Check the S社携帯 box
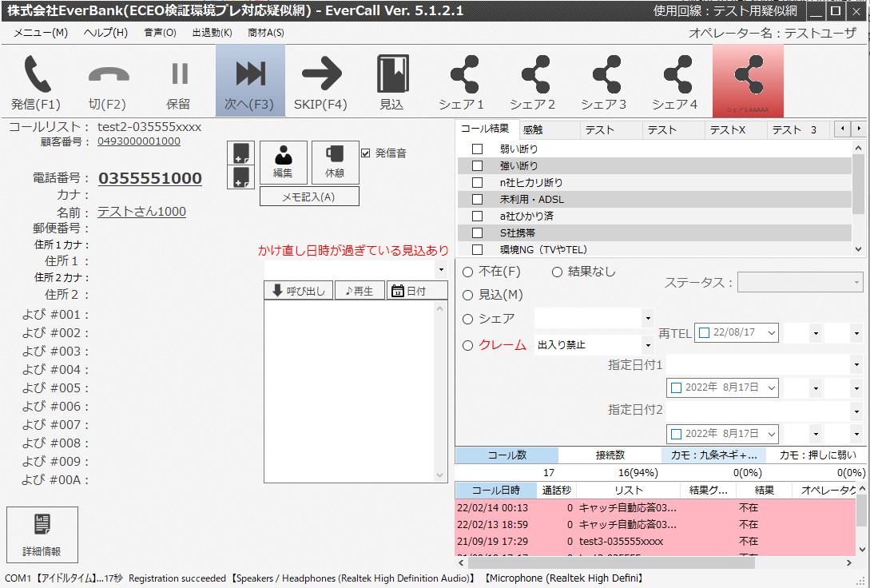The height and width of the screenshot is (588, 870). pos(477,233)
